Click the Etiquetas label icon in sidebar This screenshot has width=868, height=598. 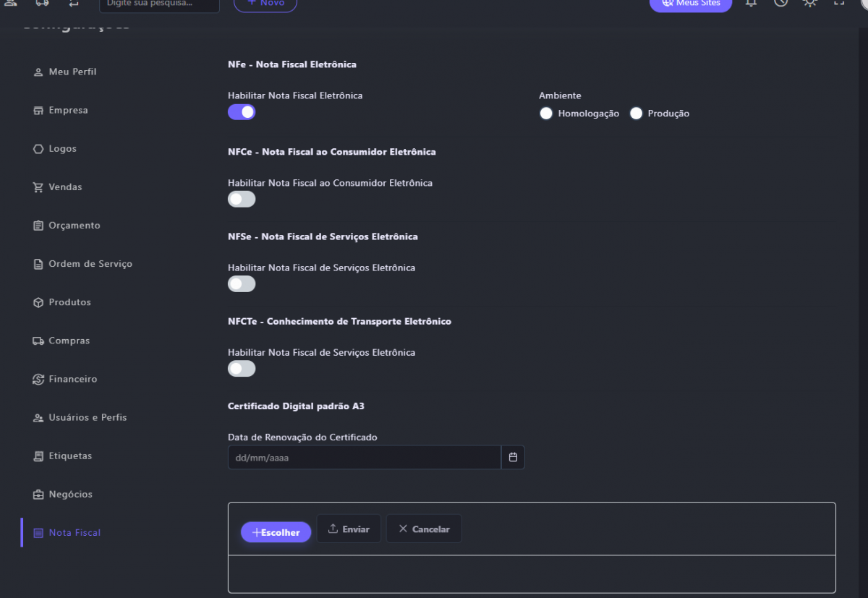click(x=38, y=456)
